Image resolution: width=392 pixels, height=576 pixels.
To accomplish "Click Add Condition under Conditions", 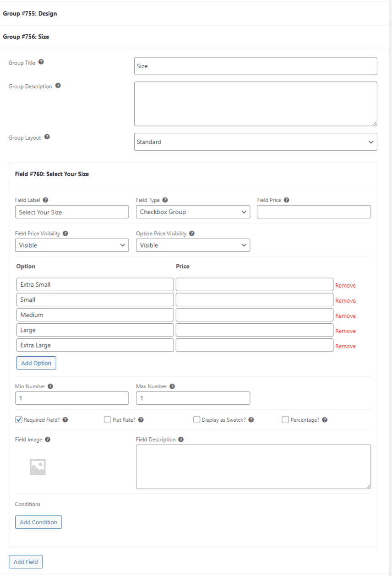I will pyautogui.click(x=38, y=522).
